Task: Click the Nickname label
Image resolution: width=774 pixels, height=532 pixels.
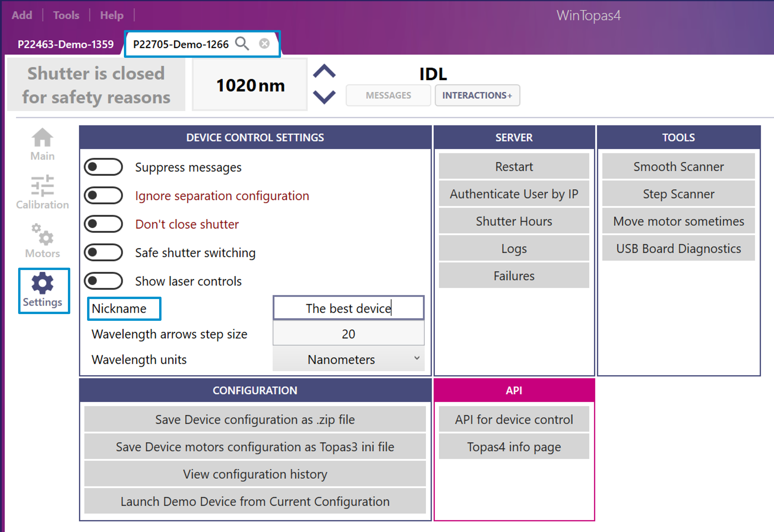Action: coord(119,309)
